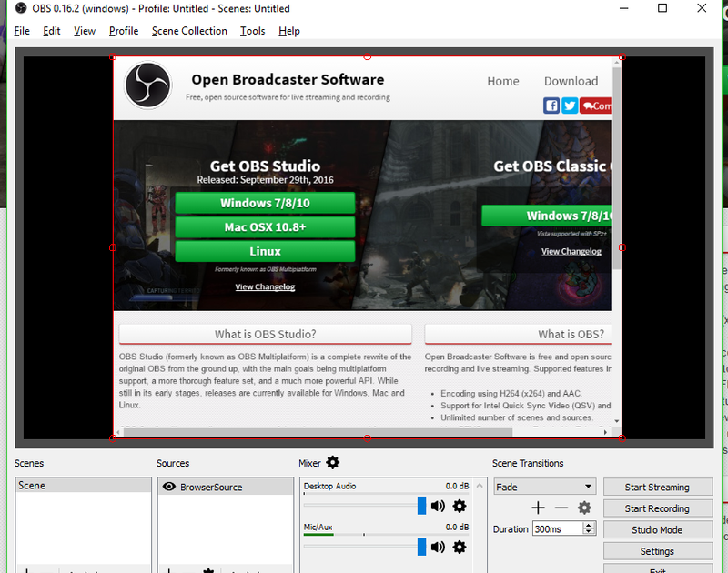Click the right-middle red resize handle
The height and width of the screenshot is (573, 728).
[622, 247]
